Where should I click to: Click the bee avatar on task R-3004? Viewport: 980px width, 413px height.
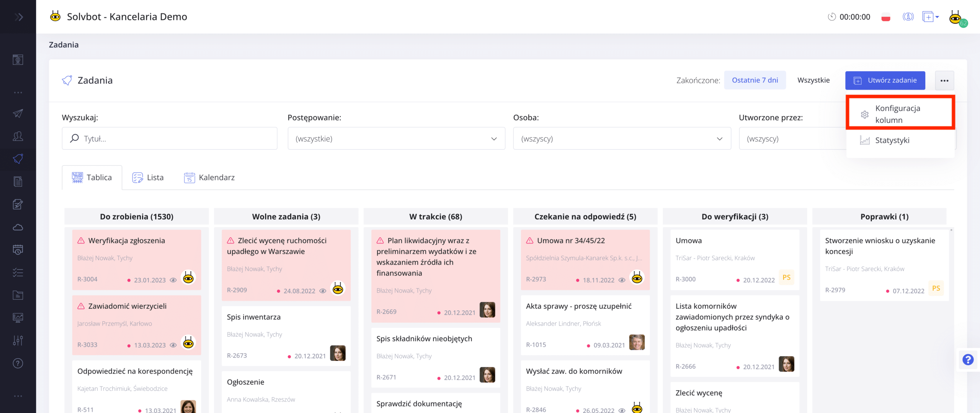pyautogui.click(x=188, y=277)
